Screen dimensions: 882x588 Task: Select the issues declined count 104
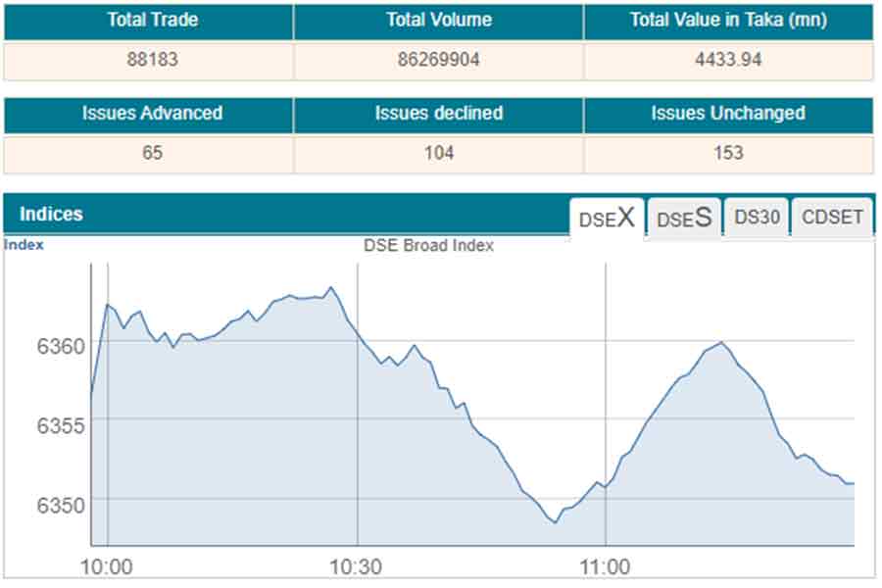438,153
